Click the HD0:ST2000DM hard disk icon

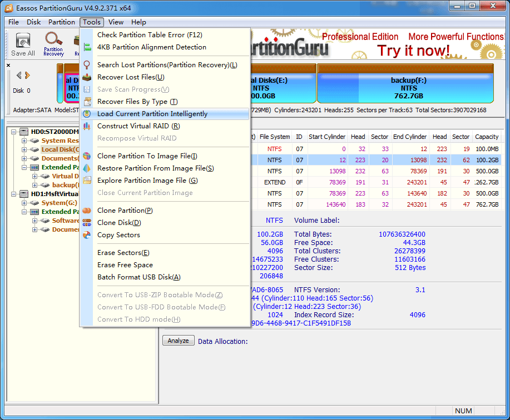(x=24, y=132)
